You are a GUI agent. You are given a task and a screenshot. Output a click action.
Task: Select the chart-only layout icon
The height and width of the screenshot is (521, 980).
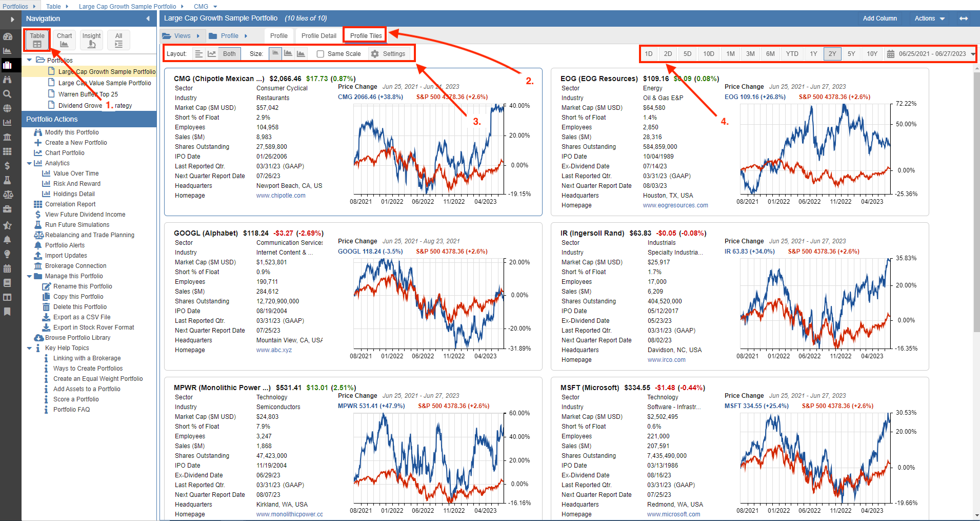(x=212, y=53)
